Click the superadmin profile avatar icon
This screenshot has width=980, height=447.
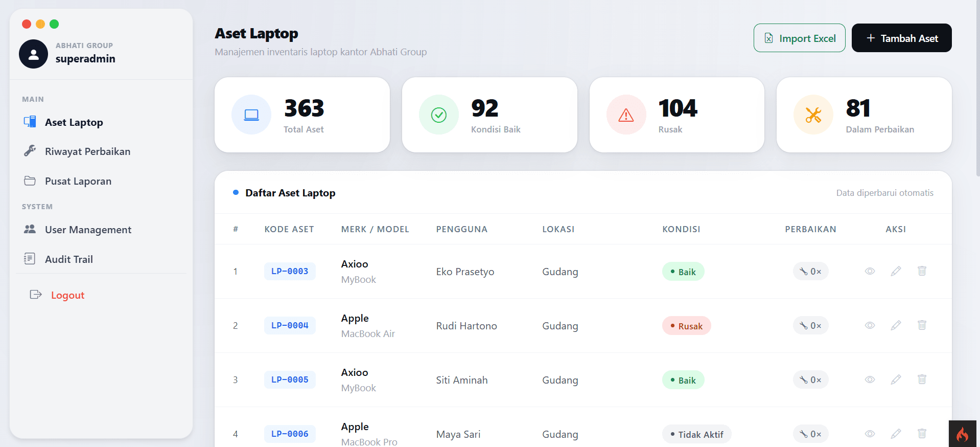pos(33,54)
